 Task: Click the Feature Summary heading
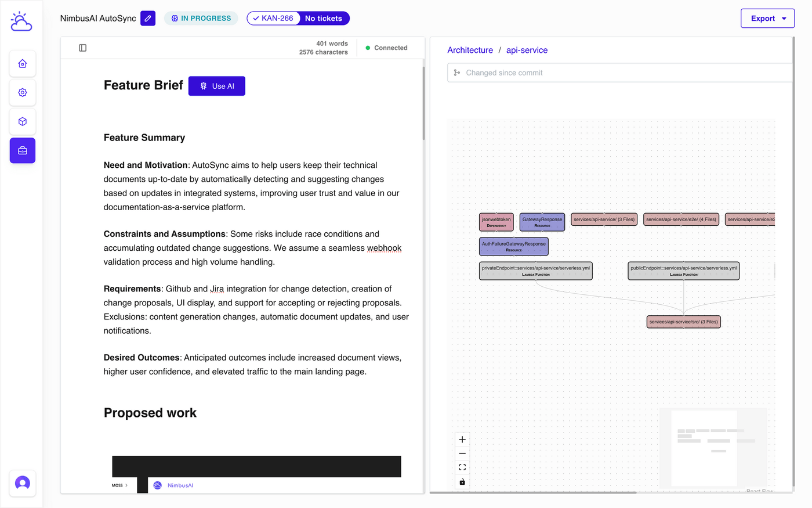144,138
